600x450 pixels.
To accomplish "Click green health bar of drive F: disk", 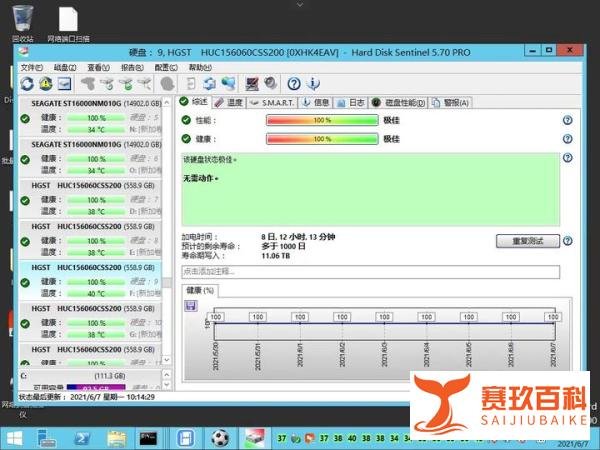I will click(x=96, y=282).
